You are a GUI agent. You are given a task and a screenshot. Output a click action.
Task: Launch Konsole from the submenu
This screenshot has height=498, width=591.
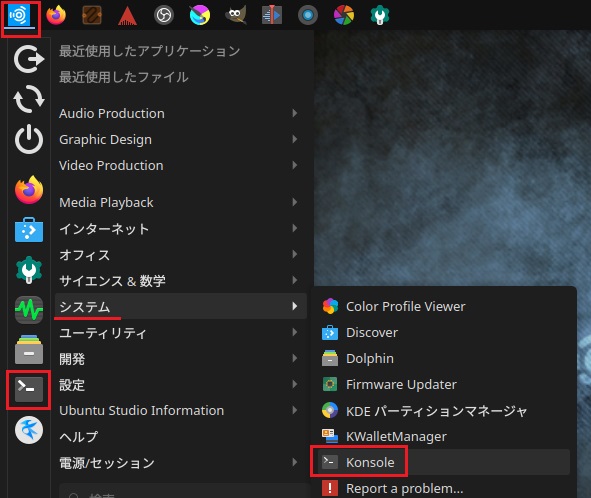(x=443, y=462)
